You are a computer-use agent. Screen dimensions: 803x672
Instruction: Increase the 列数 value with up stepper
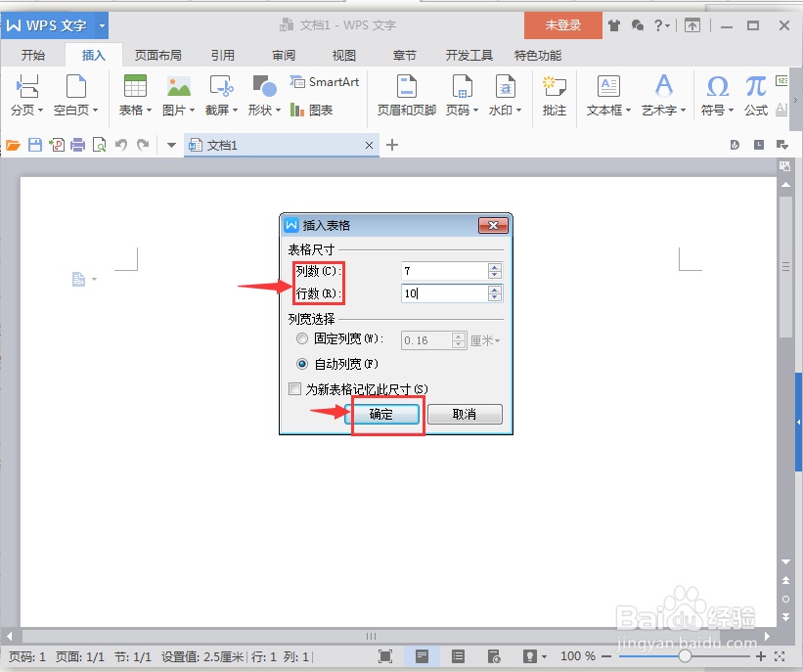(495, 267)
